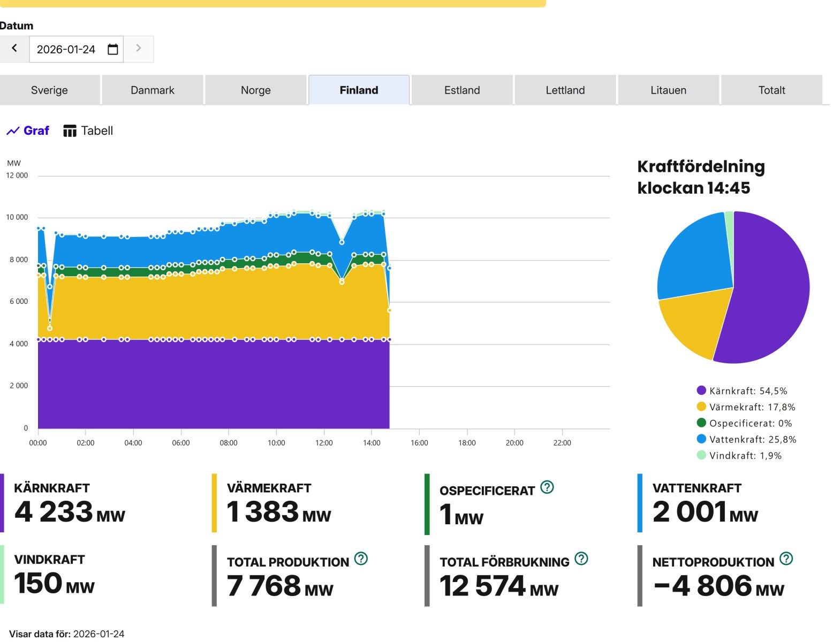Image resolution: width=840 pixels, height=642 pixels.
Task: Switch to Tabell view
Action: (x=88, y=131)
